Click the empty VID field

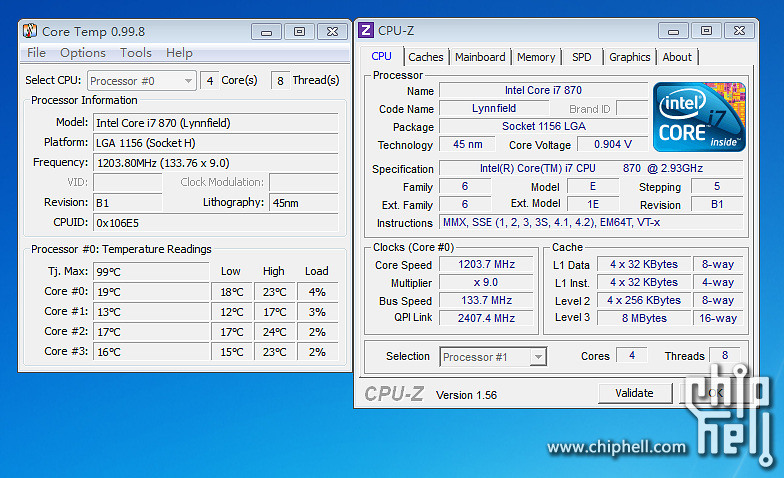(128, 182)
